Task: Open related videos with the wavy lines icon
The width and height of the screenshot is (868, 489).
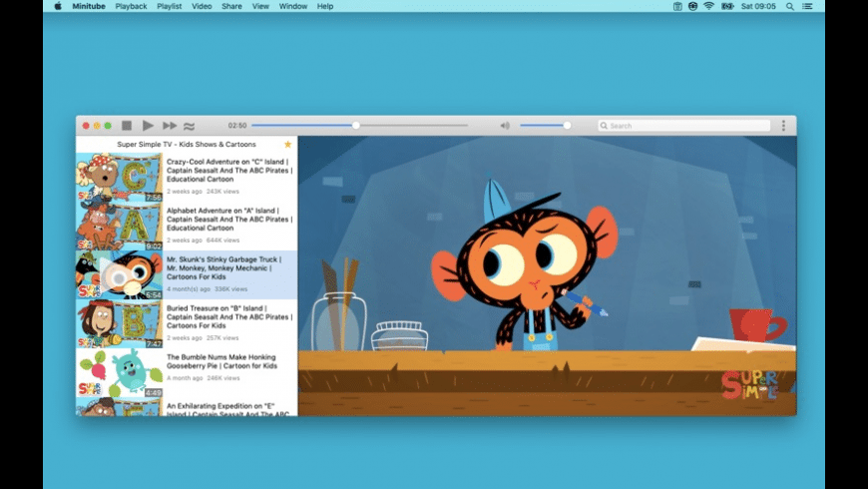Action: pos(189,127)
